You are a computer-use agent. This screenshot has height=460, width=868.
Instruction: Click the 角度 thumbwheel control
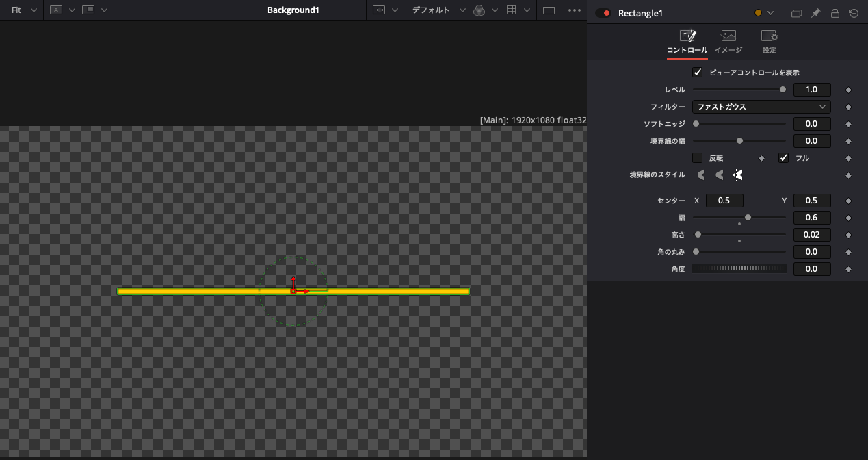739,269
